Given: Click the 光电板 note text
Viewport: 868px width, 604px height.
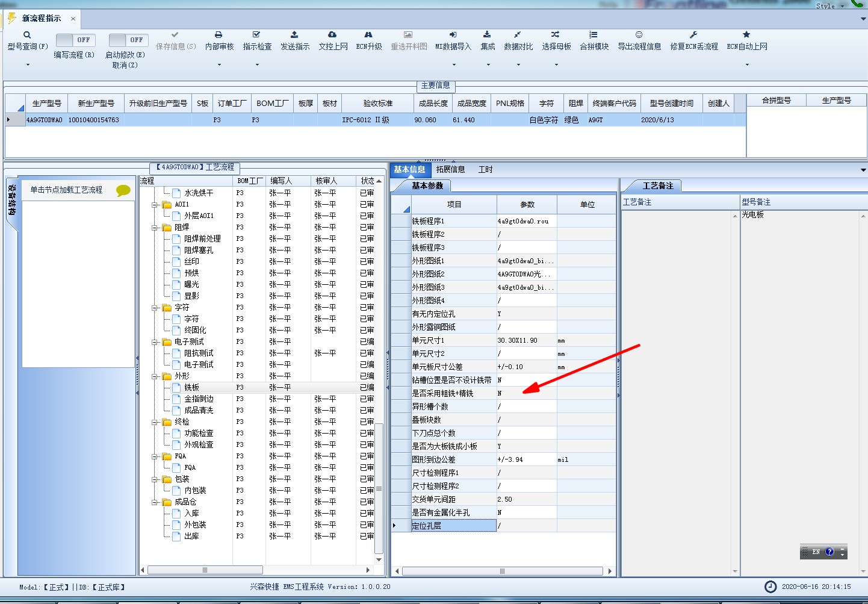Looking at the screenshot, I should click(x=752, y=215).
